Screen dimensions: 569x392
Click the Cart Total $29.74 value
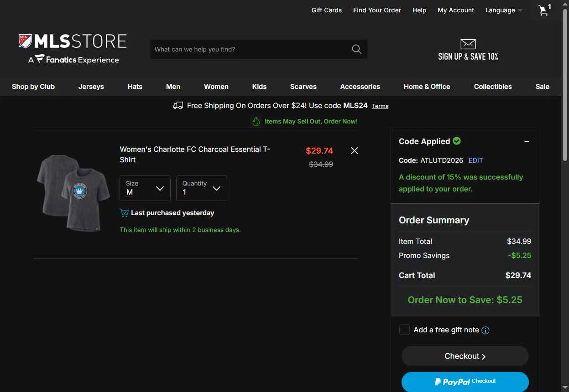[518, 275]
